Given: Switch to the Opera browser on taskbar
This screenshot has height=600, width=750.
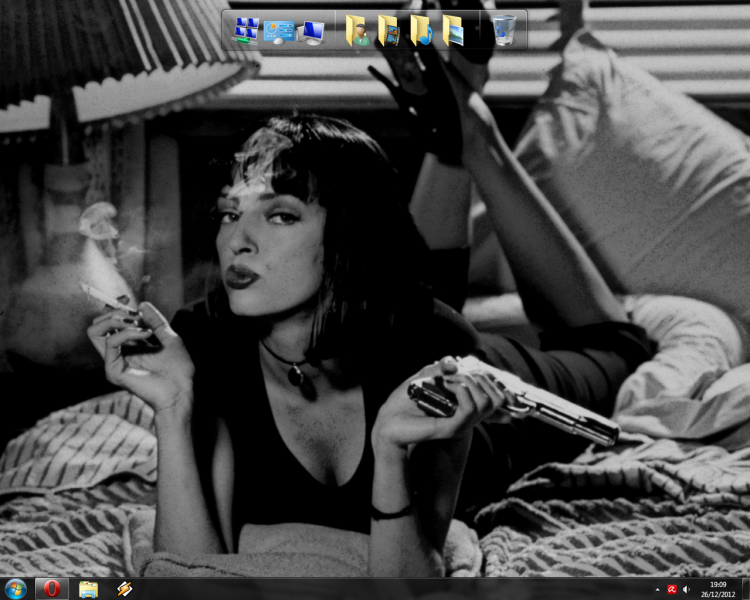Looking at the screenshot, I should [x=52, y=589].
